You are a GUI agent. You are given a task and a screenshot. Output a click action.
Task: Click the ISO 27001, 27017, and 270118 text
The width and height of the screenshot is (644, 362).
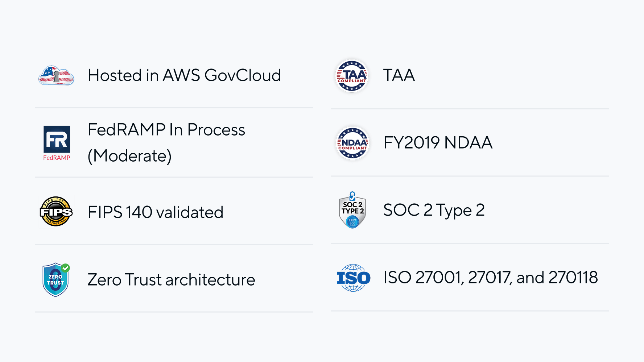coord(491,278)
